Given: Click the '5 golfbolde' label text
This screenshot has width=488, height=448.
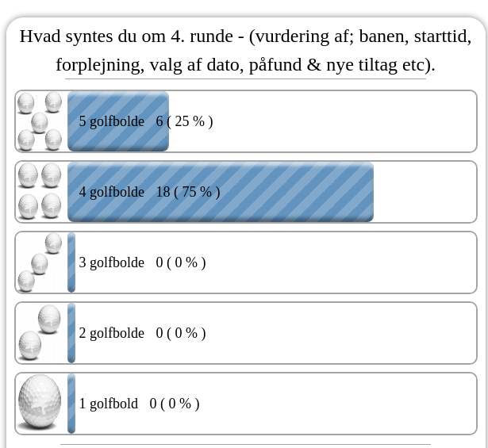Looking at the screenshot, I should point(111,121).
